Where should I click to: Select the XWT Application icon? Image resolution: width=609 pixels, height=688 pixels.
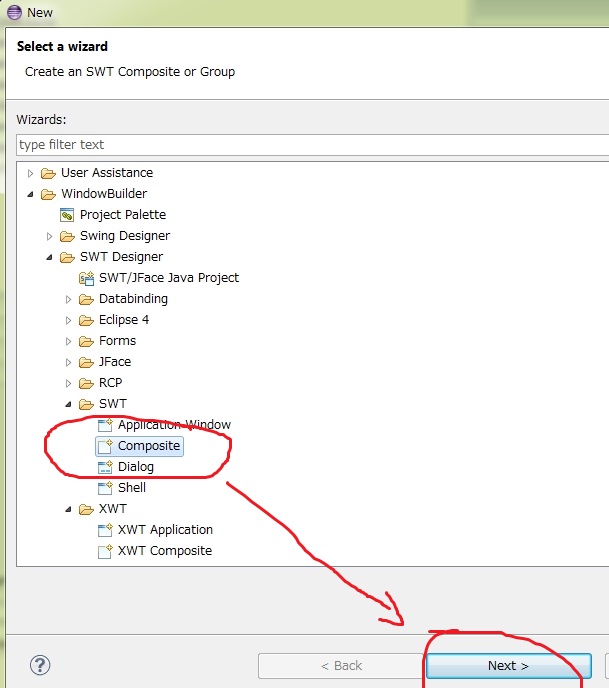(105, 530)
